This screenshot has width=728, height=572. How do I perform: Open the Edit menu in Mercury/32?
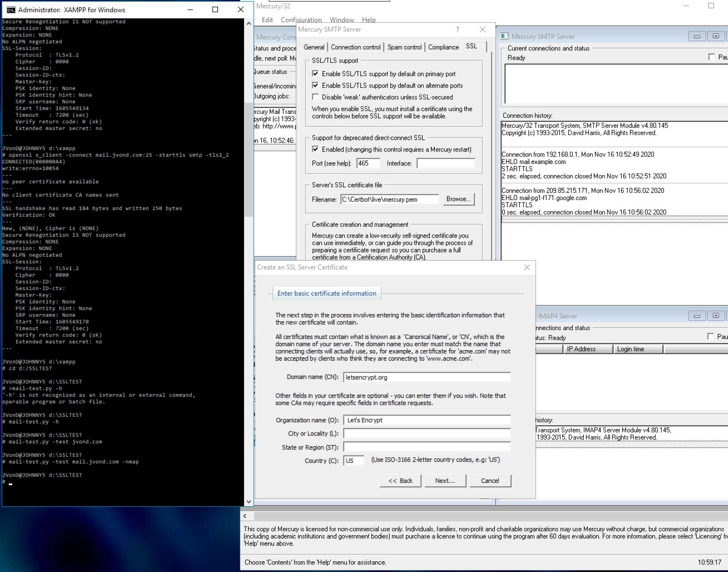[x=267, y=20]
